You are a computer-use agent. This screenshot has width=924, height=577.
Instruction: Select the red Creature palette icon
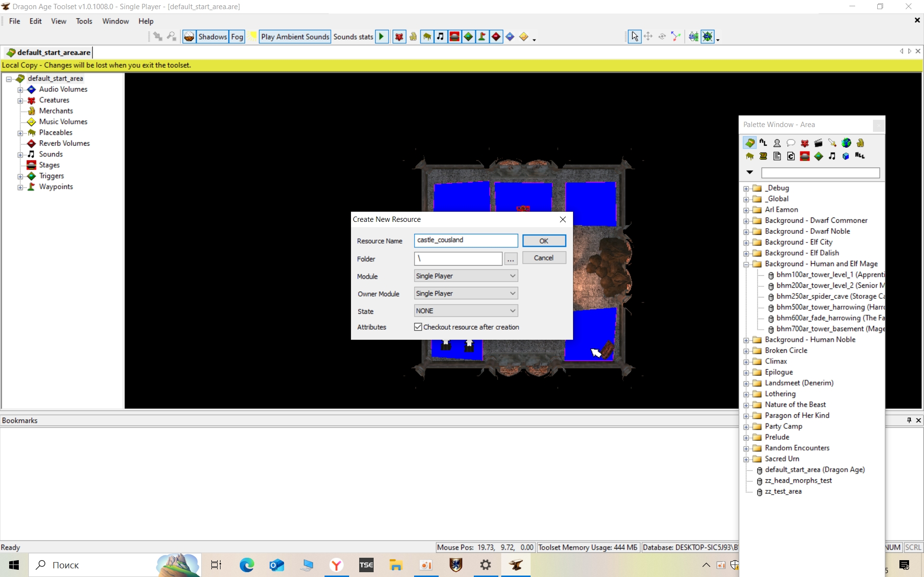pos(805,143)
